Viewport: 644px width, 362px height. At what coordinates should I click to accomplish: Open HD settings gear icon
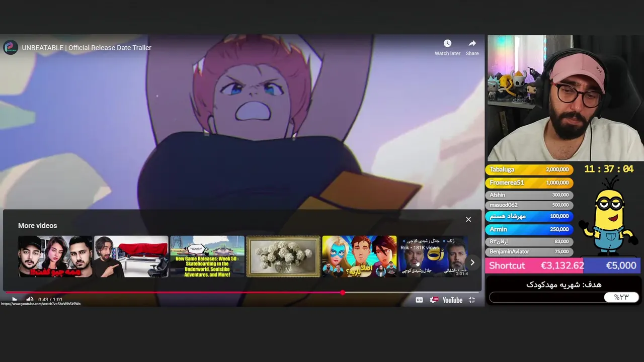click(x=433, y=300)
